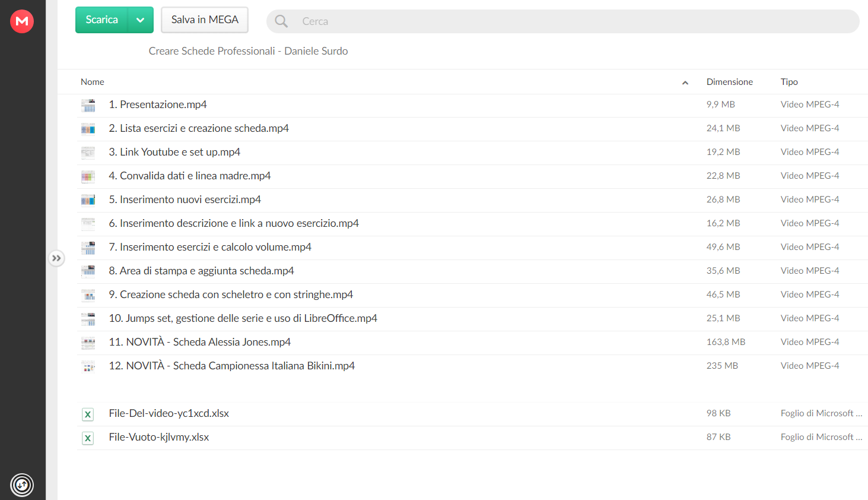Screen dimensions: 868x500
Task: Sort files by Tipo column
Action: click(789, 82)
